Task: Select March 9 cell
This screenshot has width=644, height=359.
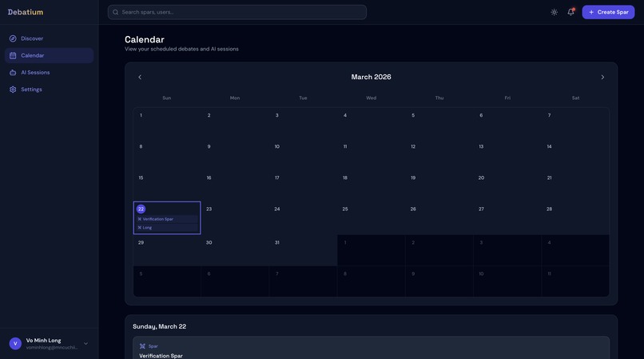Action: tap(235, 154)
